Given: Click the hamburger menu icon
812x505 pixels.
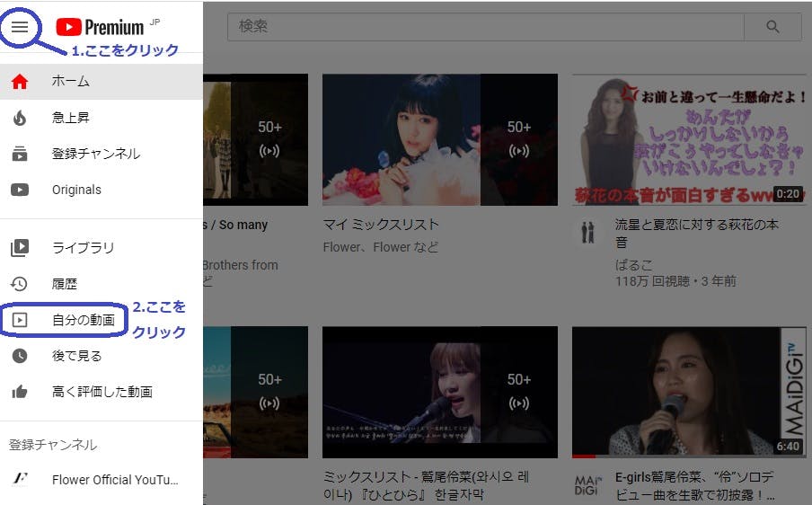Looking at the screenshot, I should coord(20,27).
